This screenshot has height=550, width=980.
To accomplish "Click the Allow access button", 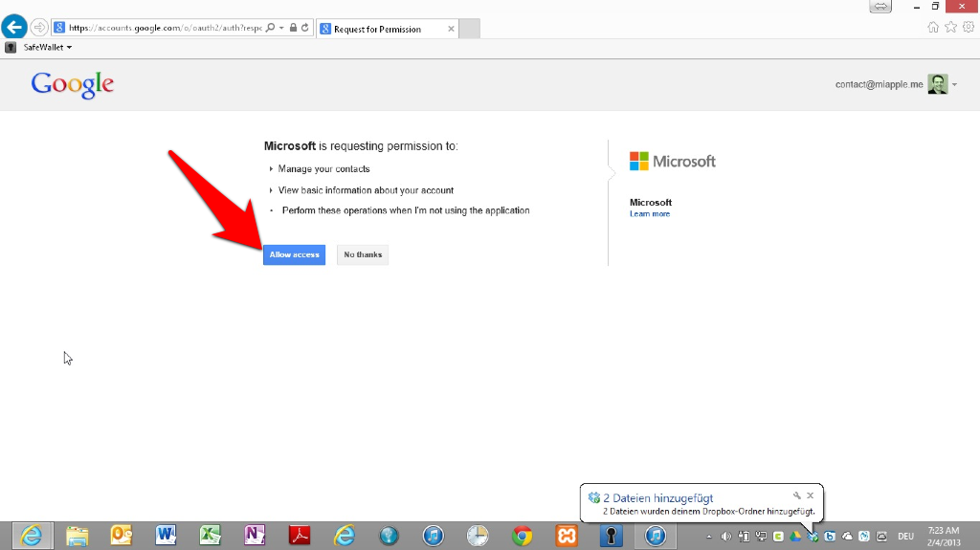I will pos(294,254).
